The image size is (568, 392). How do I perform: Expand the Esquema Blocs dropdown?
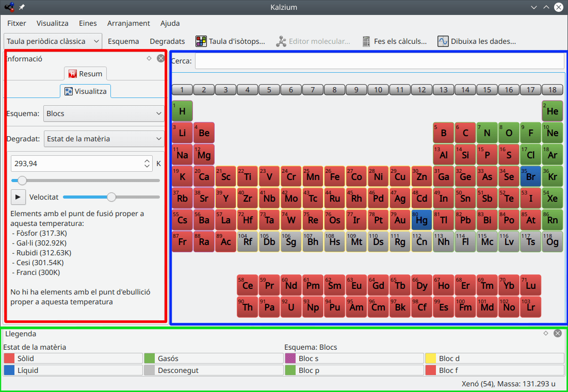pos(103,113)
